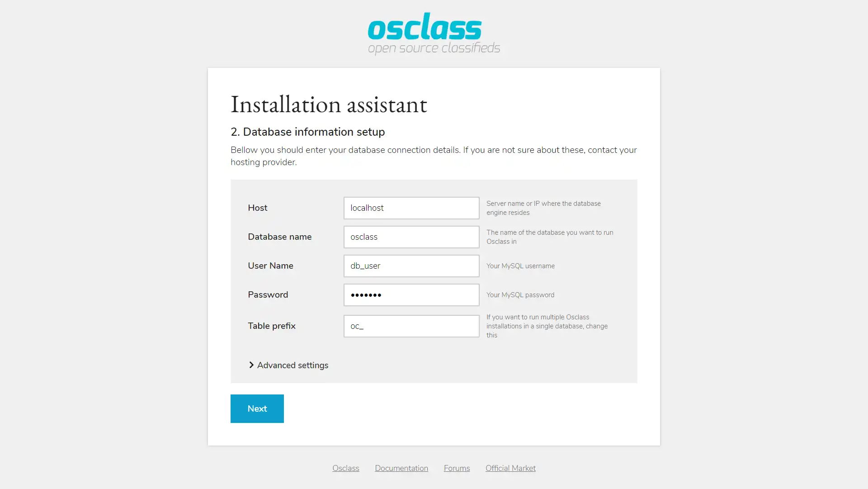Click the open source classifieds tagline icon
This screenshot has width=868, height=489.
click(x=434, y=47)
